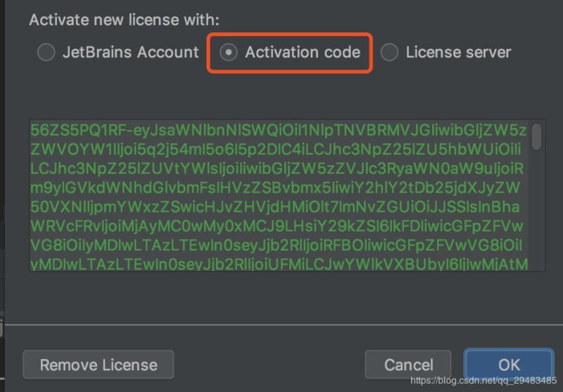Place cursor in line starting "56ZS5PQ1RF"
This screenshot has height=392, width=563.
click(x=278, y=131)
